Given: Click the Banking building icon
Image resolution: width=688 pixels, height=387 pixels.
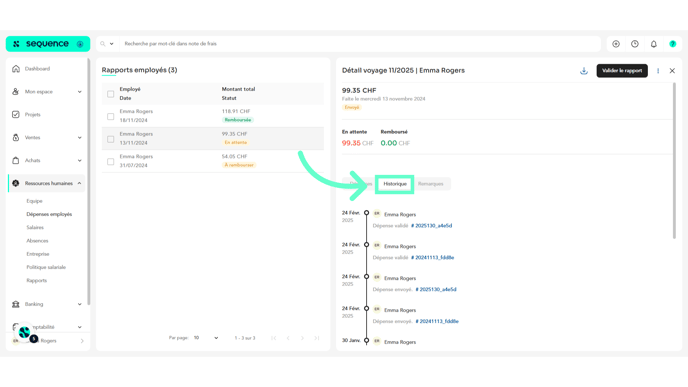Looking at the screenshot, I should (16, 304).
